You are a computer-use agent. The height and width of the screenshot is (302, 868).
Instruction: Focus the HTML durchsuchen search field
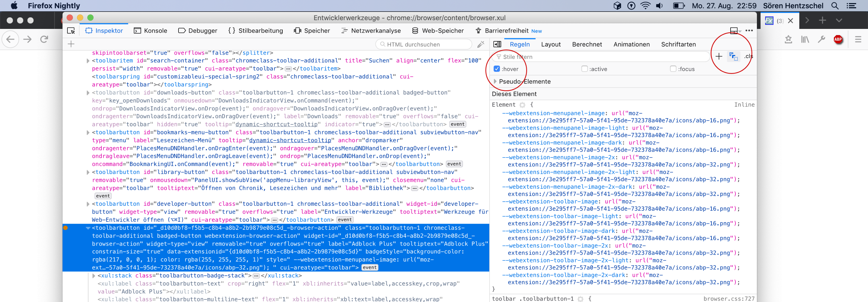[424, 44]
